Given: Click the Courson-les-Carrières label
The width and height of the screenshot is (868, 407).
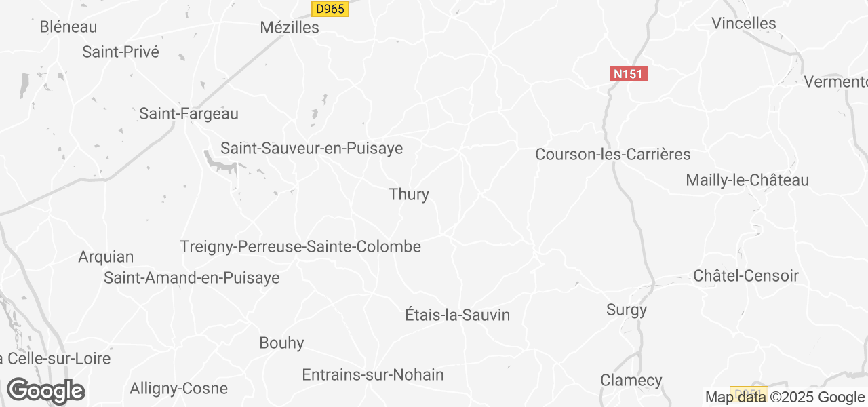Looking at the screenshot, I should [x=613, y=155].
